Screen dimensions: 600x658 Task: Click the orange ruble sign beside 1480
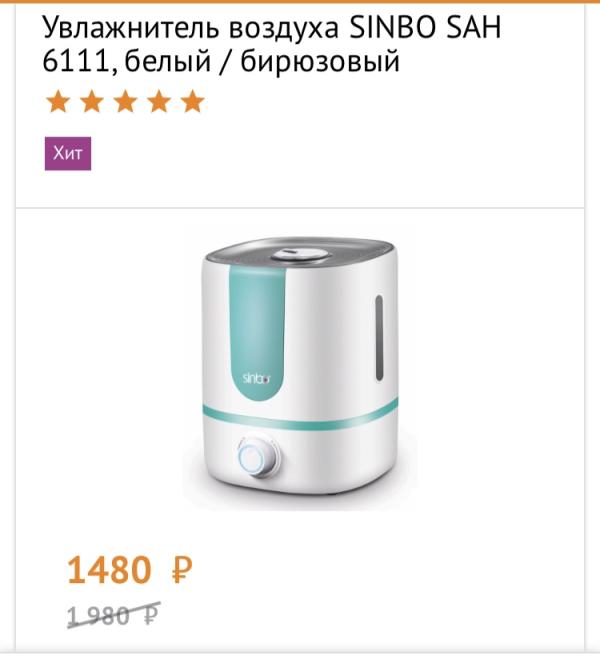(180, 571)
